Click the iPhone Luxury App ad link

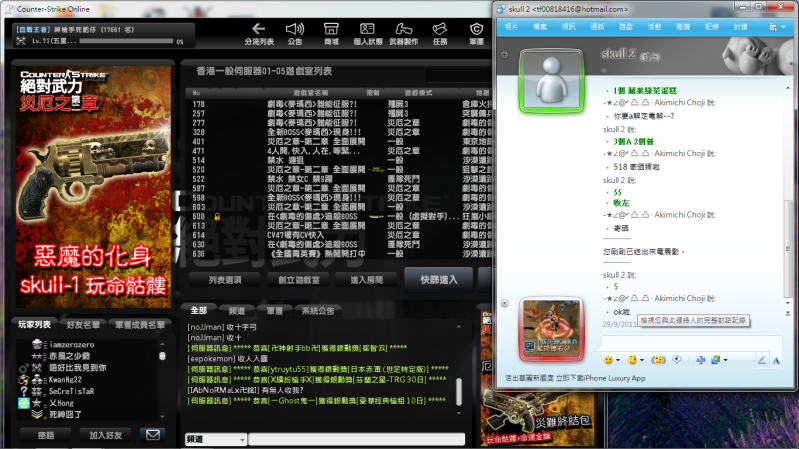point(575,378)
